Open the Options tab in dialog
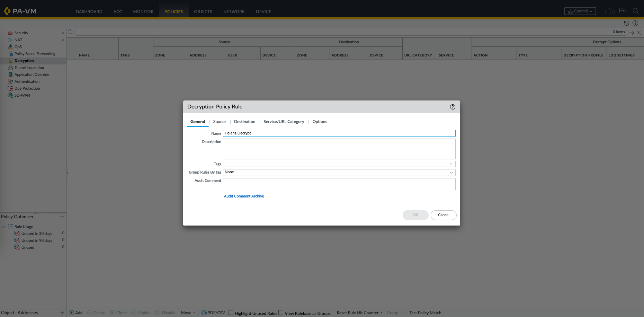 [320, 122]
